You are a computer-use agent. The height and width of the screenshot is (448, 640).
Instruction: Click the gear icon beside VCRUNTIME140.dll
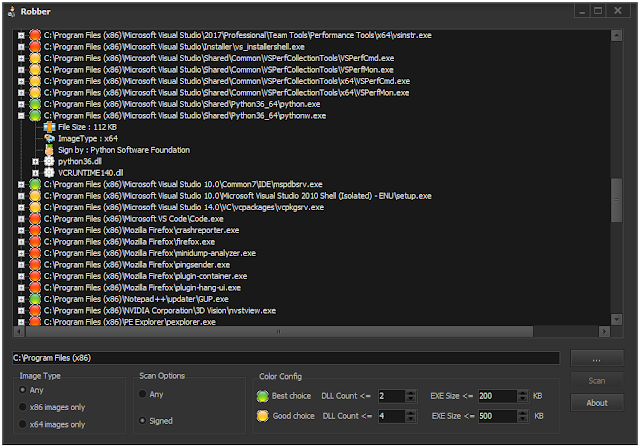click(49, 173)
